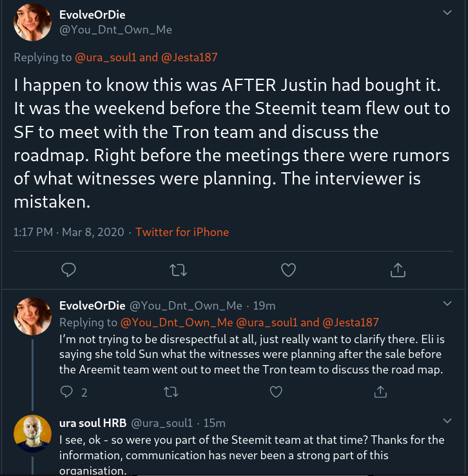Click the Twitter for iPhone source link

coord(182,232)
